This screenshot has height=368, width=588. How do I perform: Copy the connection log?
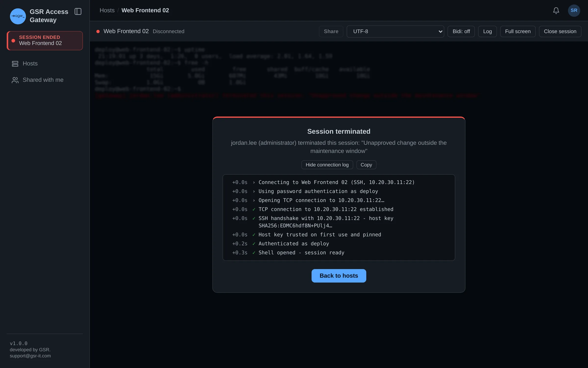tap(366, 165)
